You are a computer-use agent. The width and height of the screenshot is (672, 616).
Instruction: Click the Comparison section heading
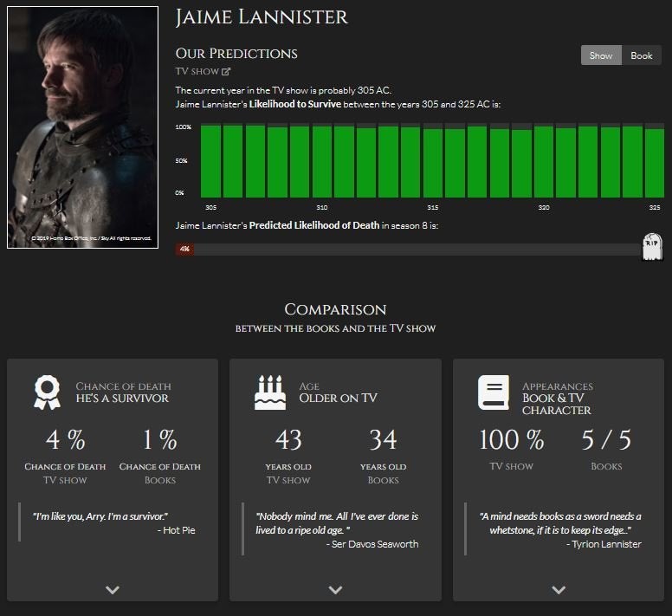(x=335, y=309)
